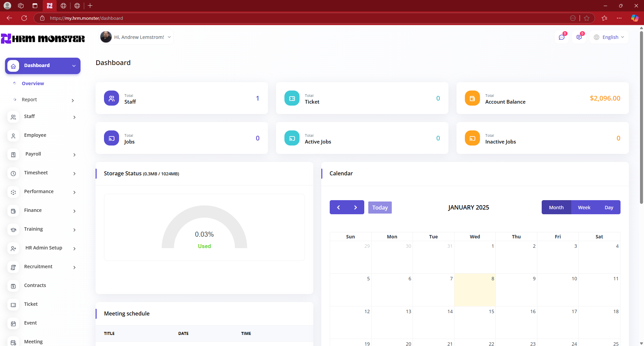The width and height of the screenshot is (644, 346).
Task: Open the Contracts menu item
Action: pos(35,285)
